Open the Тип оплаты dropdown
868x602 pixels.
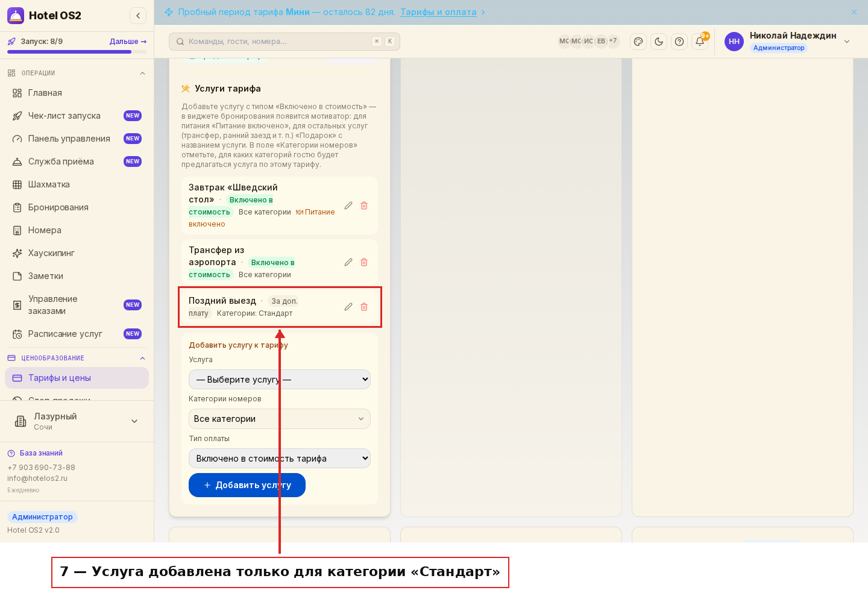280,459
